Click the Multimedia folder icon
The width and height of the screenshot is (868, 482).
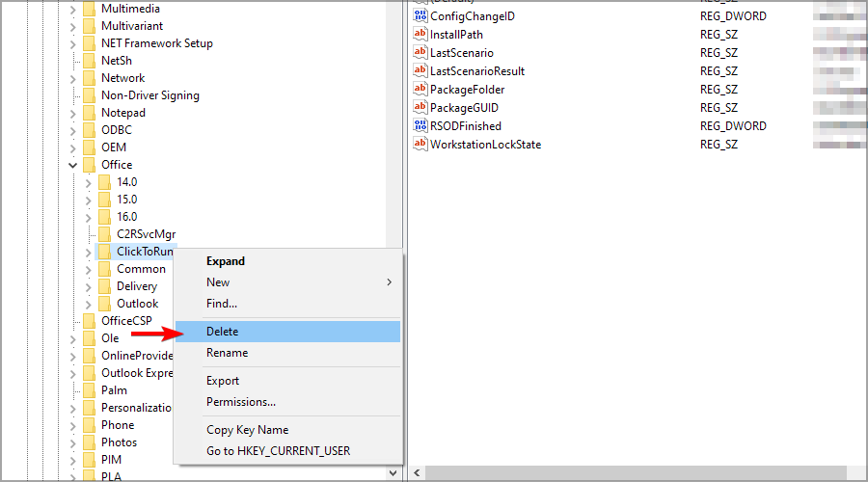89,9
